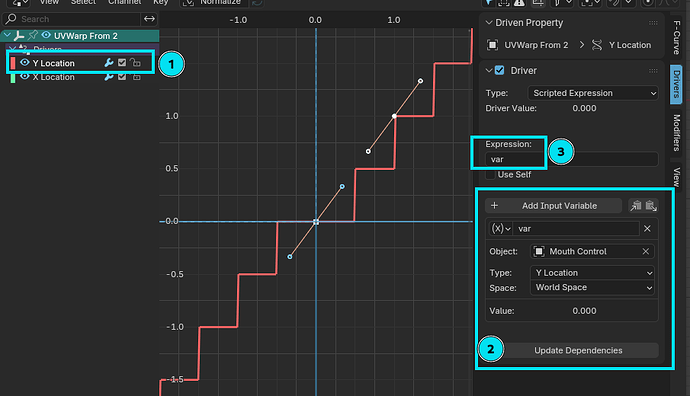The width and height of the screenshot is (690, 396).
Task: Select the X Location channel row
Action: tap(81, 77)
